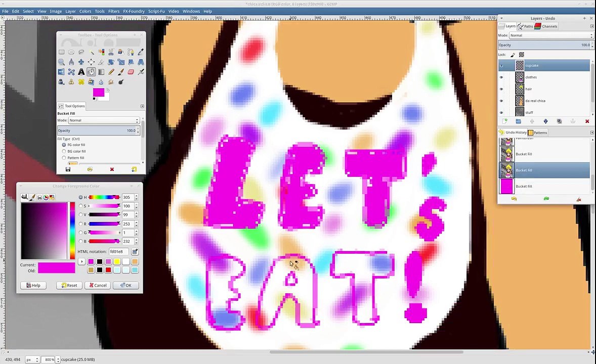Click the Undo arrow in Undo History
The image size is (596, 364).
[514, 199]
